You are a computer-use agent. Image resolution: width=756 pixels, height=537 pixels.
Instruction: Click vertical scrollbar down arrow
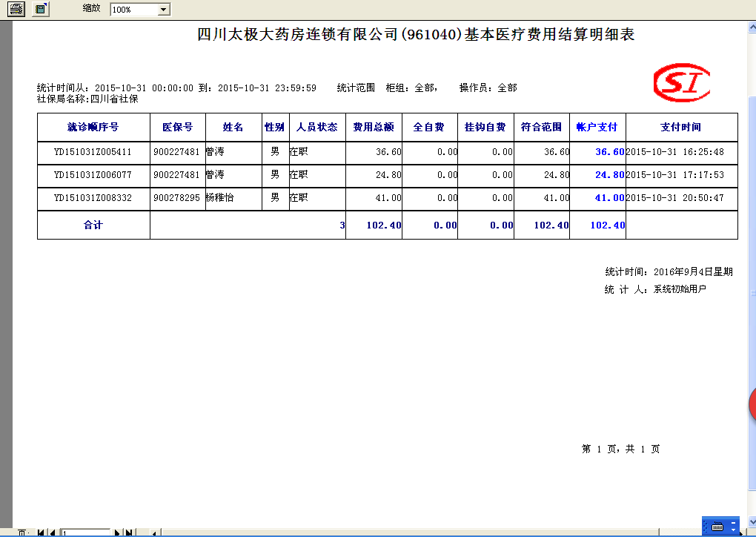coord(752,521)
